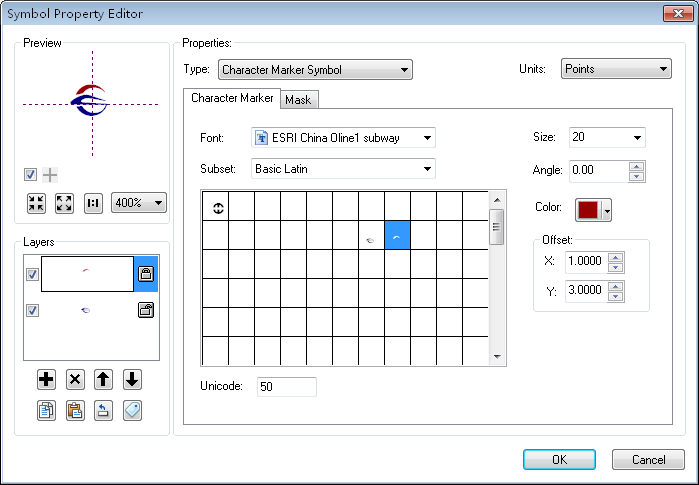Viewport: 699px width, 485px height.
Task: Decrease the Offset Y value
Action: [x=616, y=296]
